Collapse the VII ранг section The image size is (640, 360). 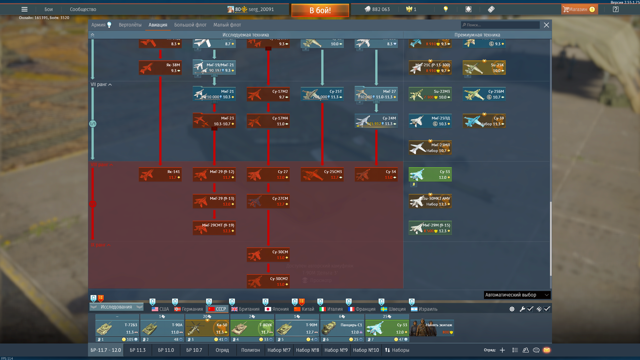[101, 84]
